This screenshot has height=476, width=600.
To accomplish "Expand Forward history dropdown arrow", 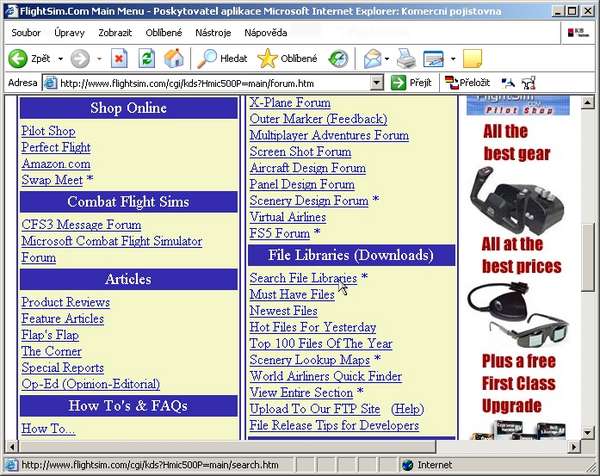I will tap(99, 59).
